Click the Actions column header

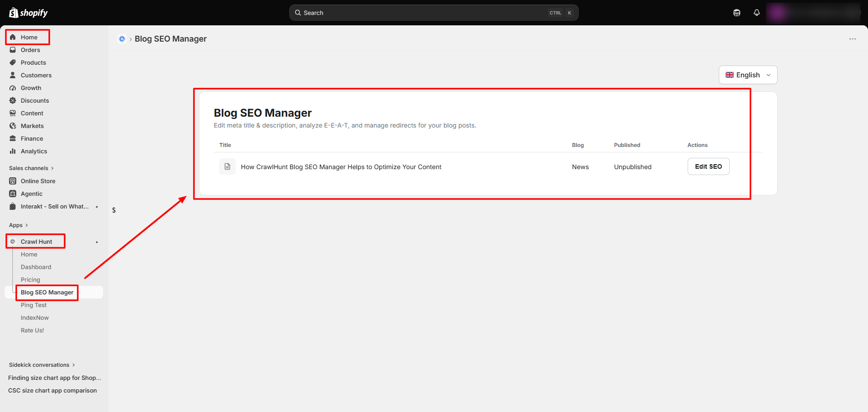click(698, 145)
